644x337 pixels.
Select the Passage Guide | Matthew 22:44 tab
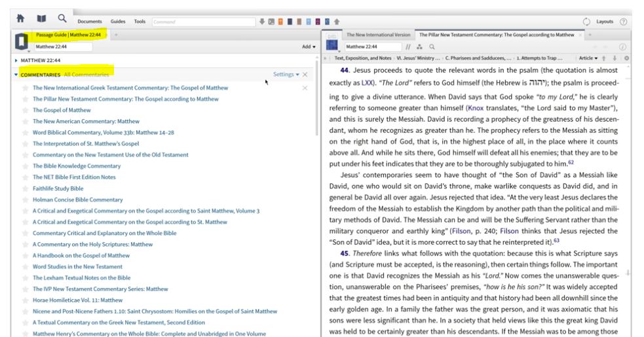tap(68, 35)
